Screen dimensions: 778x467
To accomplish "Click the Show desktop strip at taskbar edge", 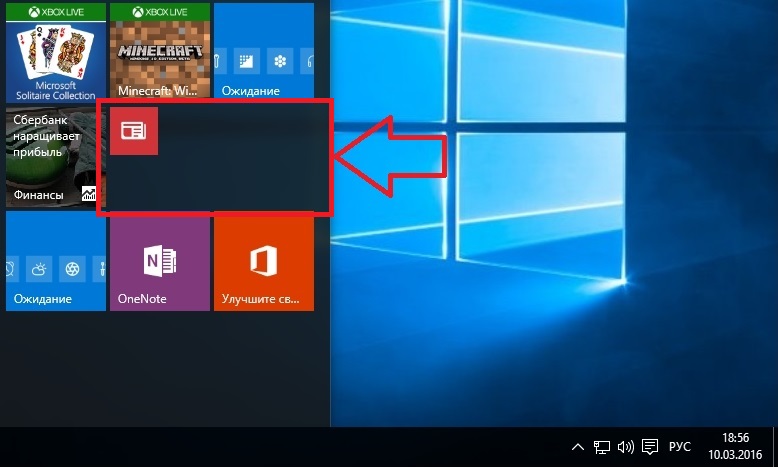I will tap(775, 447).
